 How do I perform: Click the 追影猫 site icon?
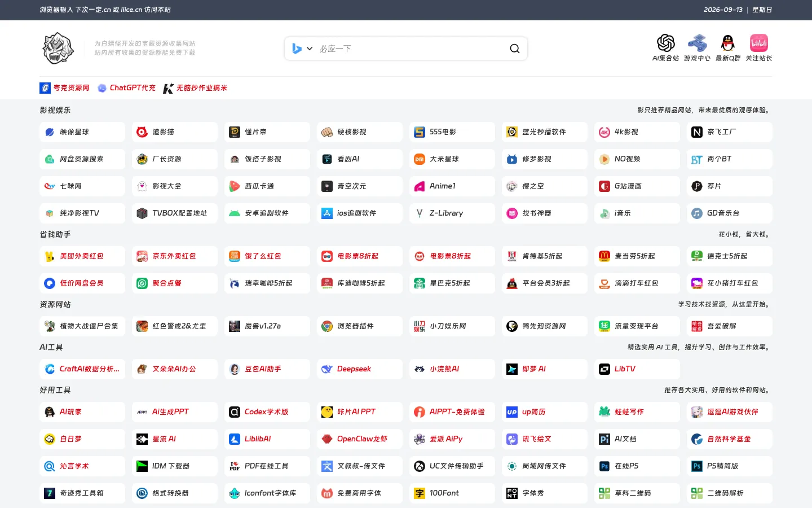coord(142,132)
